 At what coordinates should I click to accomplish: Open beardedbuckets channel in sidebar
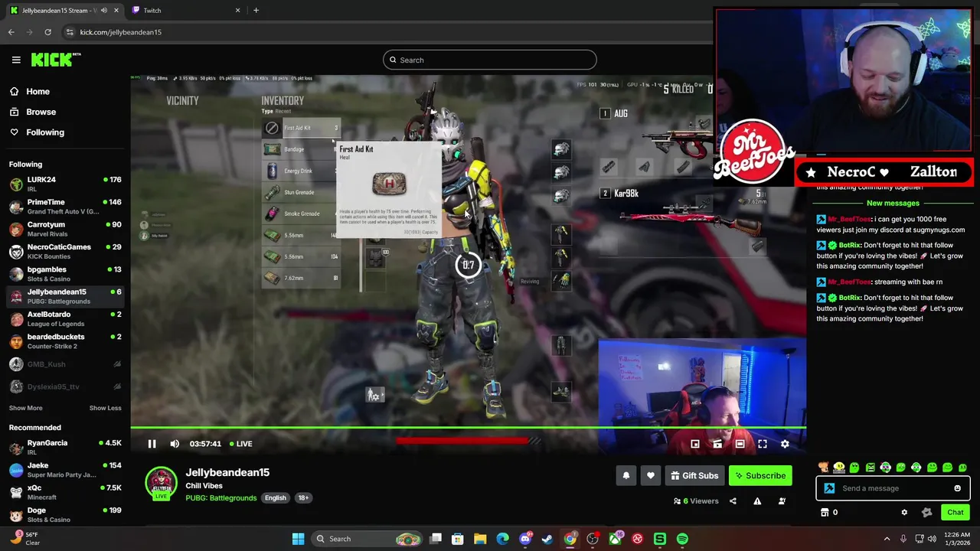[65, 341]
